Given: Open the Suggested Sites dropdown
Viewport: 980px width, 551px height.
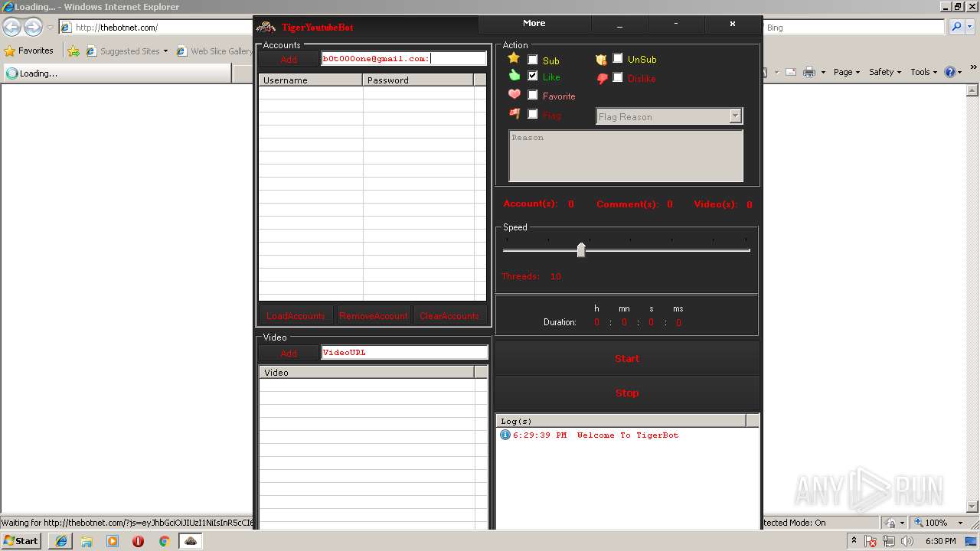Looking at the screenshot, I should point(127,51).
